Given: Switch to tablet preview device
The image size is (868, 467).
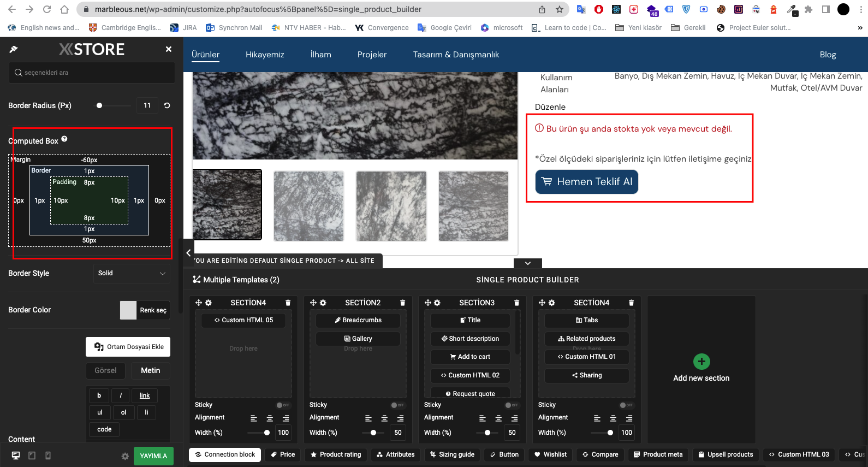Looking at the screenshot, I should [32, 456].
